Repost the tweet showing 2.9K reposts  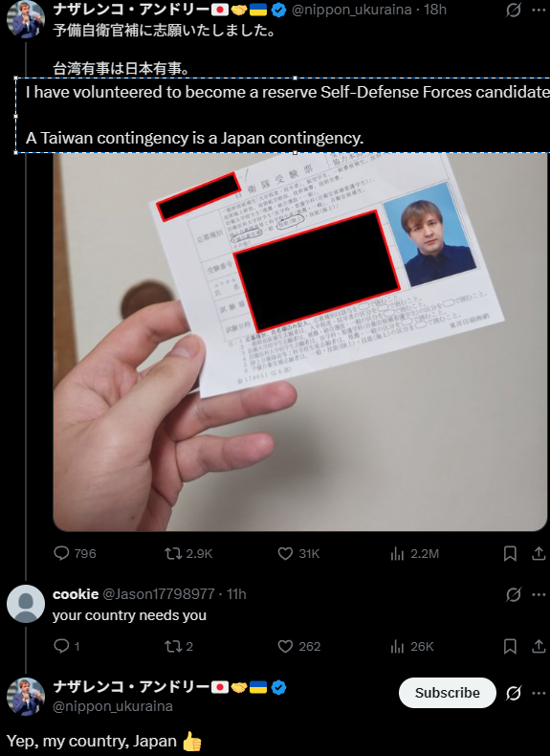click(188, 553)
